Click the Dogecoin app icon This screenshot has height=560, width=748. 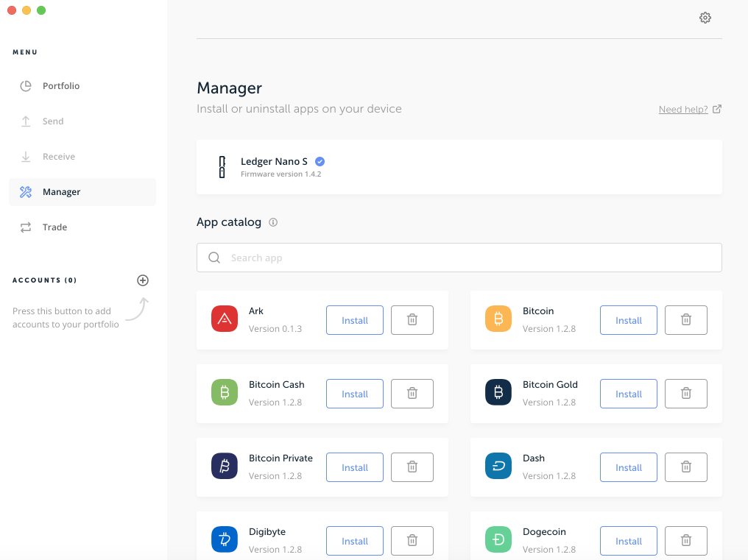[498, 539]
